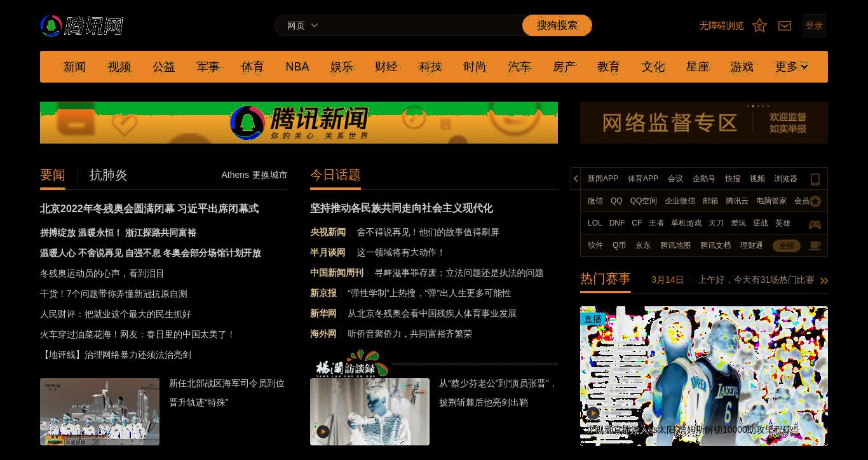Open 腾讯文档 link

coord(715,245)
